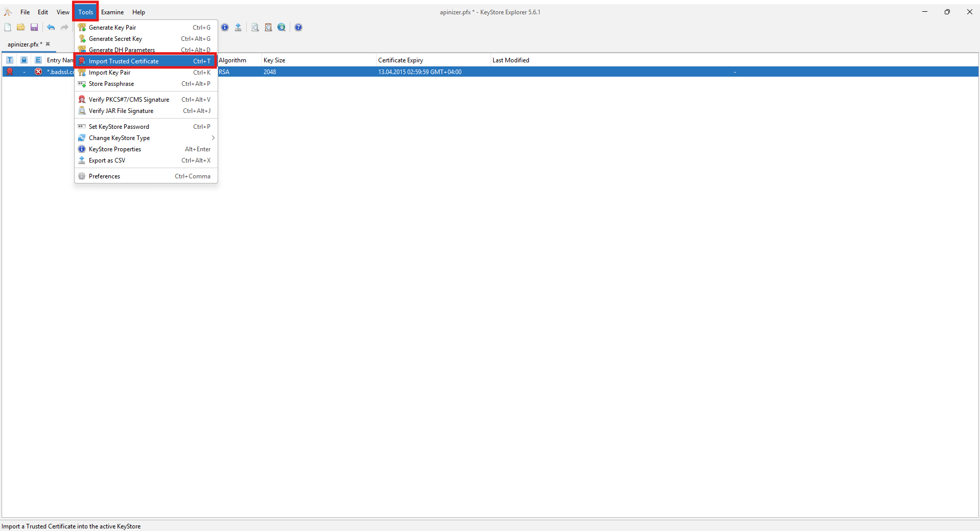Screen dimensions: 980x531
Task: Click the KeyStore Explorer app icon in title bar
Action: 8,12
